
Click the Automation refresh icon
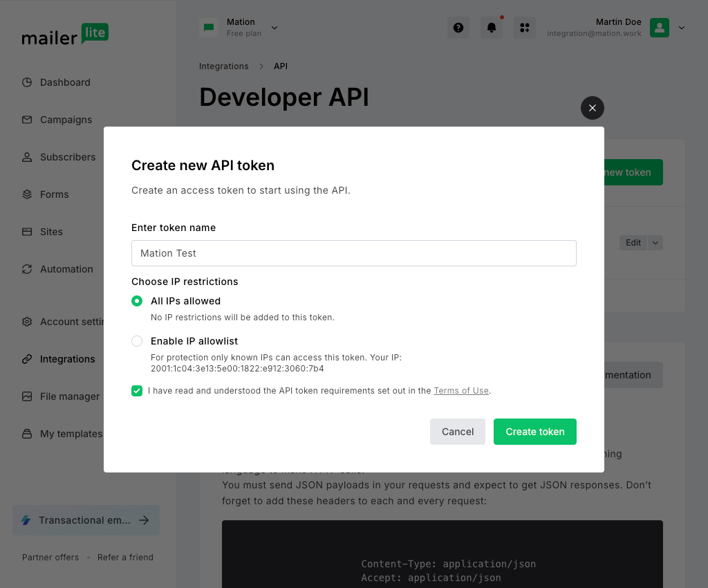click(27, 269)
